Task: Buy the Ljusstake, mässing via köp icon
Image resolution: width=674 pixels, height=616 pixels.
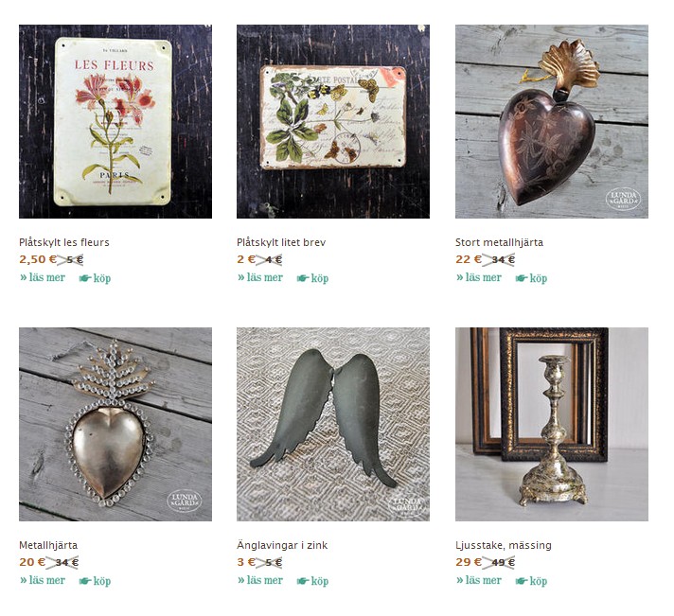Action: point(522,581)
